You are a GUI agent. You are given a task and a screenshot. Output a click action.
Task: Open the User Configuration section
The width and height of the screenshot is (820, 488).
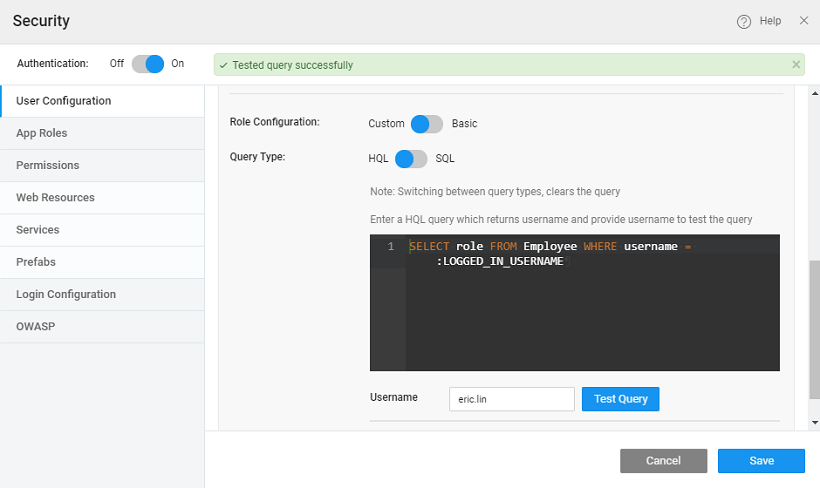(x=63, y=101)
